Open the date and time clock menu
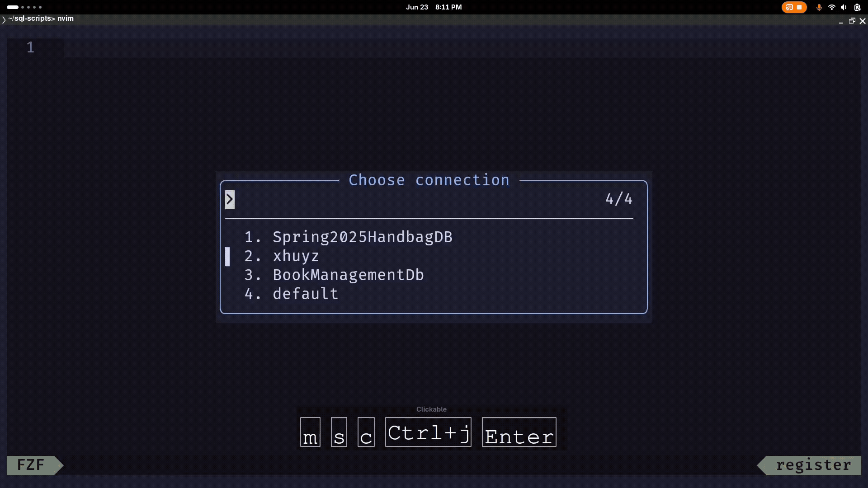Viewport: 868px width, 488px height. point(434,7)
